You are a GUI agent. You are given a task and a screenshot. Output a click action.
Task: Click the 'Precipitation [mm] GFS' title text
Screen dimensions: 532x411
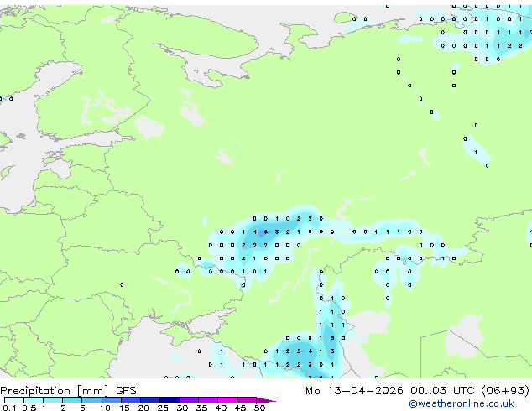(x=68, y=391)
